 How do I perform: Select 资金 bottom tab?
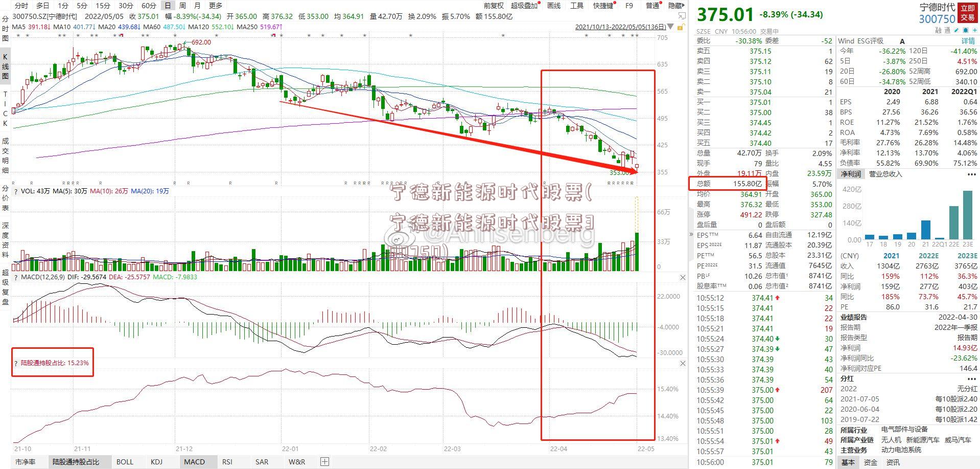click(871, 462)
